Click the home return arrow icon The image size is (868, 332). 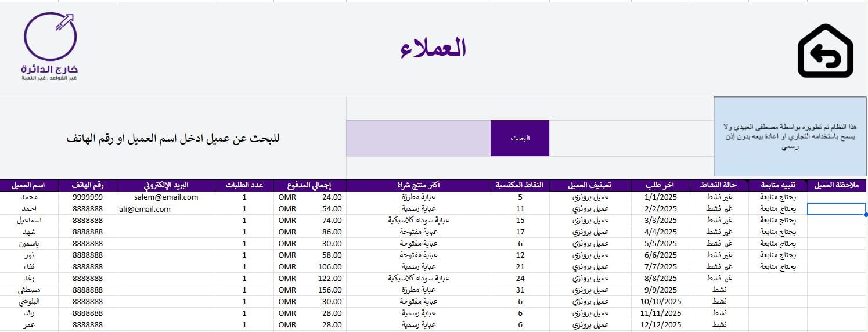click(825, 50)
